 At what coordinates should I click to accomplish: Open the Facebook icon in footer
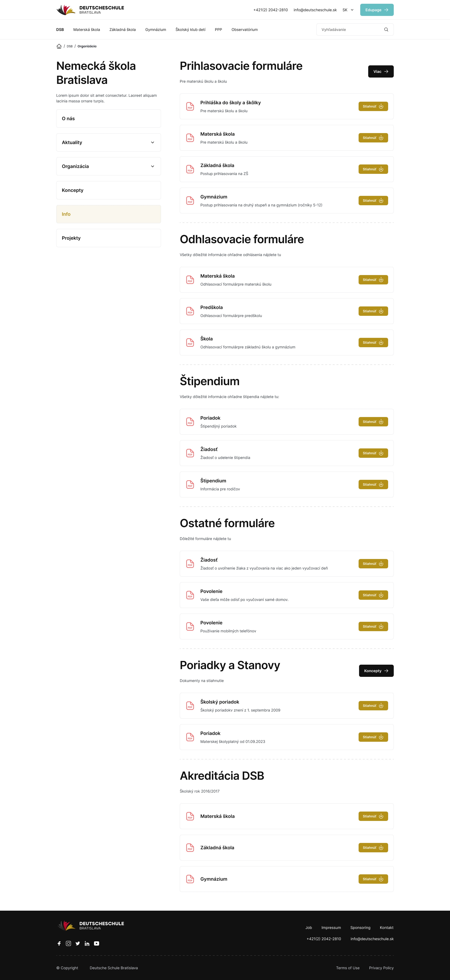(59, 943)
